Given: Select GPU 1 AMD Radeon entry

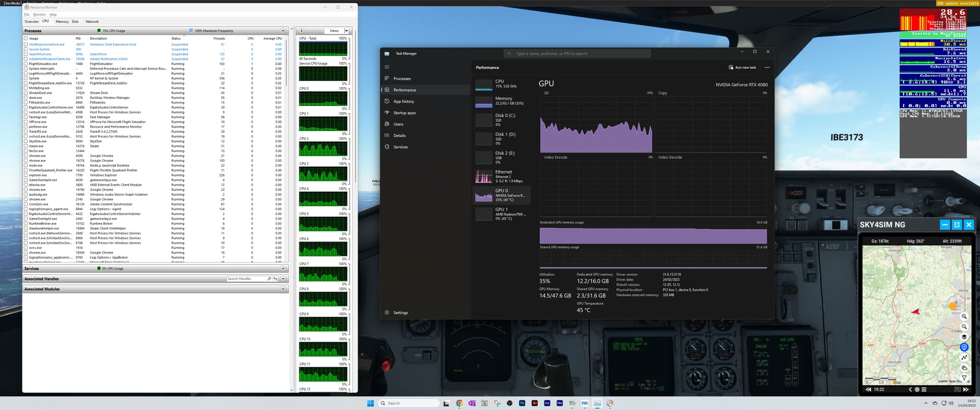Looking at the screenshot, I should (502, 214).
